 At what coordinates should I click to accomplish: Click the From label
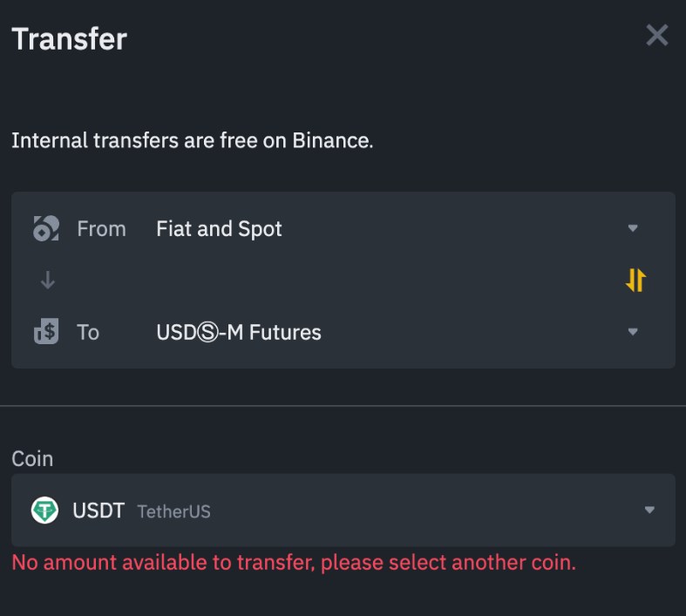101,229
